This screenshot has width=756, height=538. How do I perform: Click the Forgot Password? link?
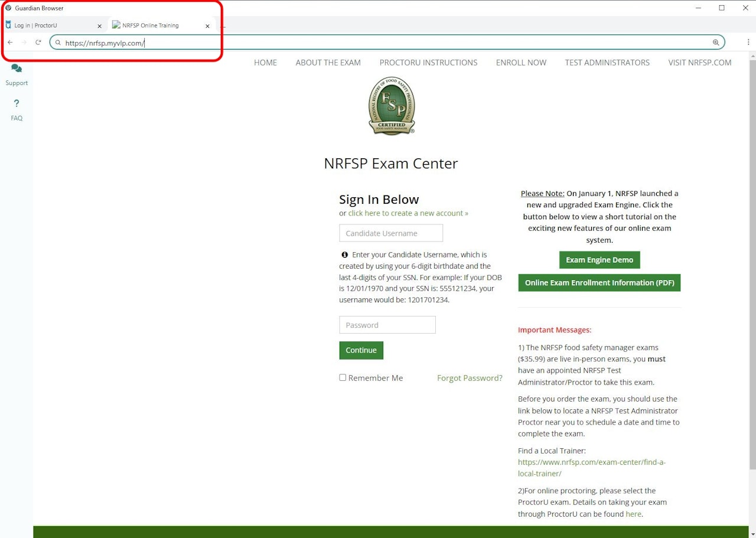click(470, 378)
